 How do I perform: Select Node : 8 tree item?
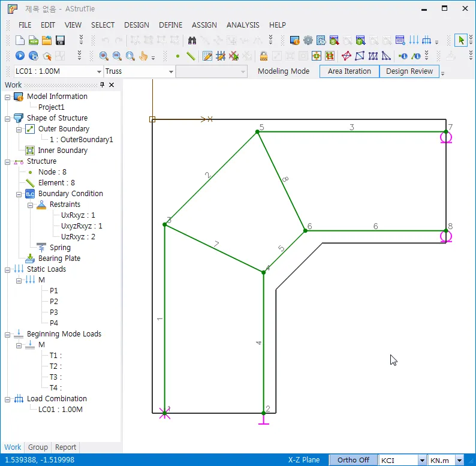[52, 172]
